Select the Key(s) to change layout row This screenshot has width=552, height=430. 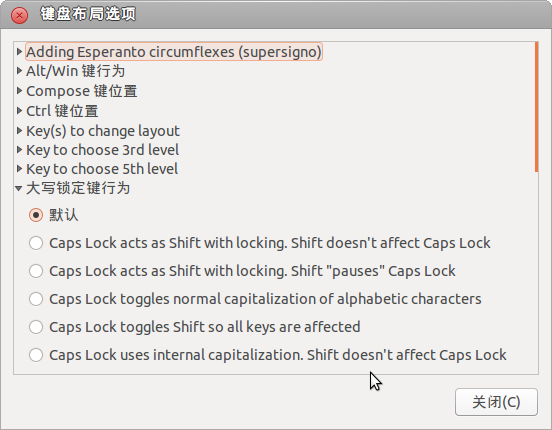click(103, 131)
